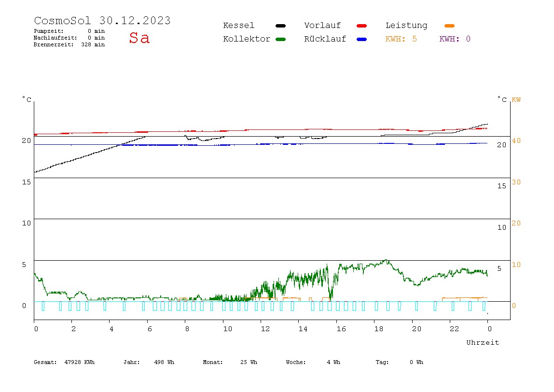Click the 'Kessel' legend label

[238, 26]
